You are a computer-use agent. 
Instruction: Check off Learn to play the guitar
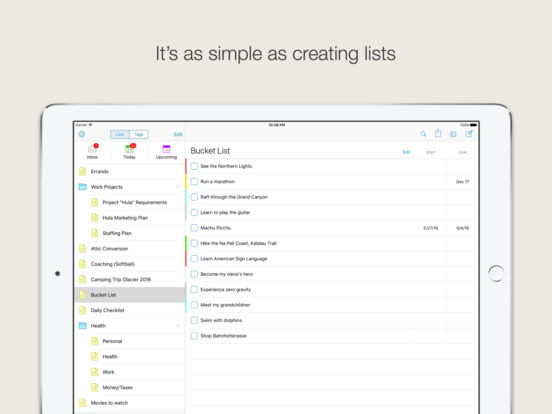pyautogui.click(x=194, y=212)
